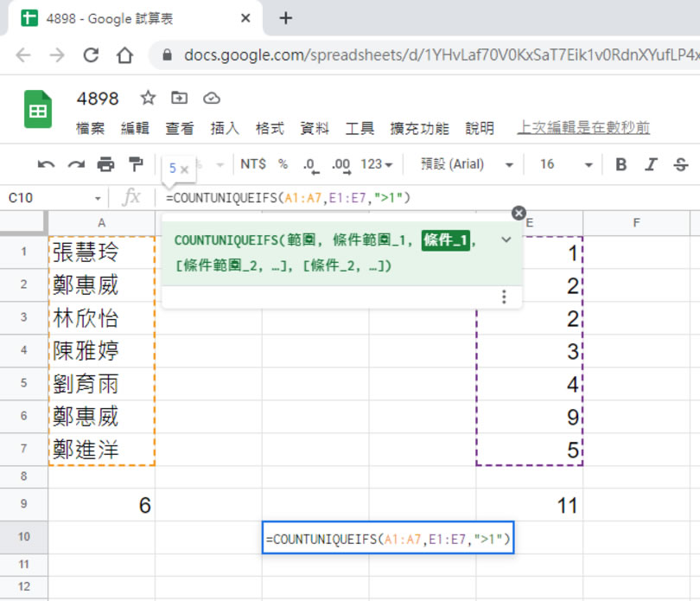Go to browser home page
This screenshot has height=601, width=700.
(125, 55)
